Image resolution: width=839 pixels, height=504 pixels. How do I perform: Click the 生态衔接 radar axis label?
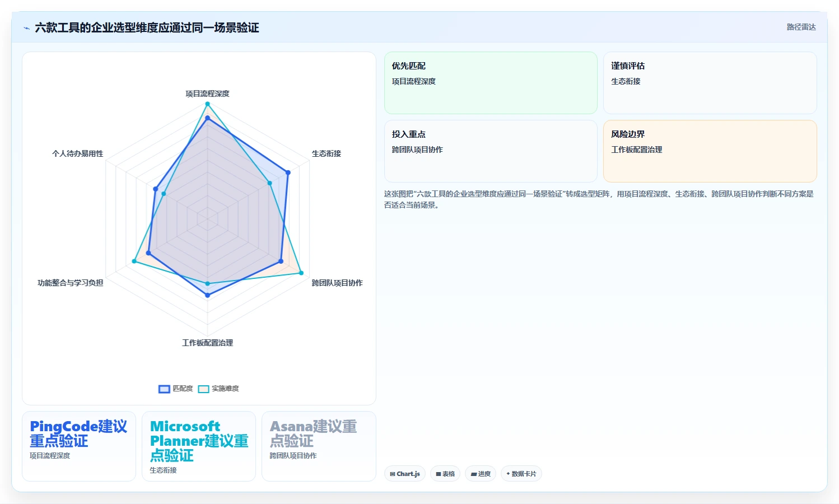pyautogui.click(x=327, y=153)
